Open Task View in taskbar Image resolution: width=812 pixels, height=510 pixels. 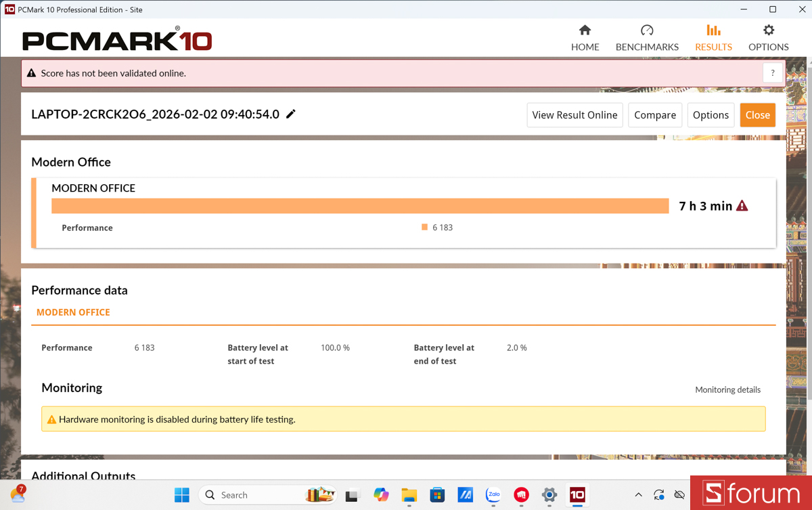pos(352,495)
